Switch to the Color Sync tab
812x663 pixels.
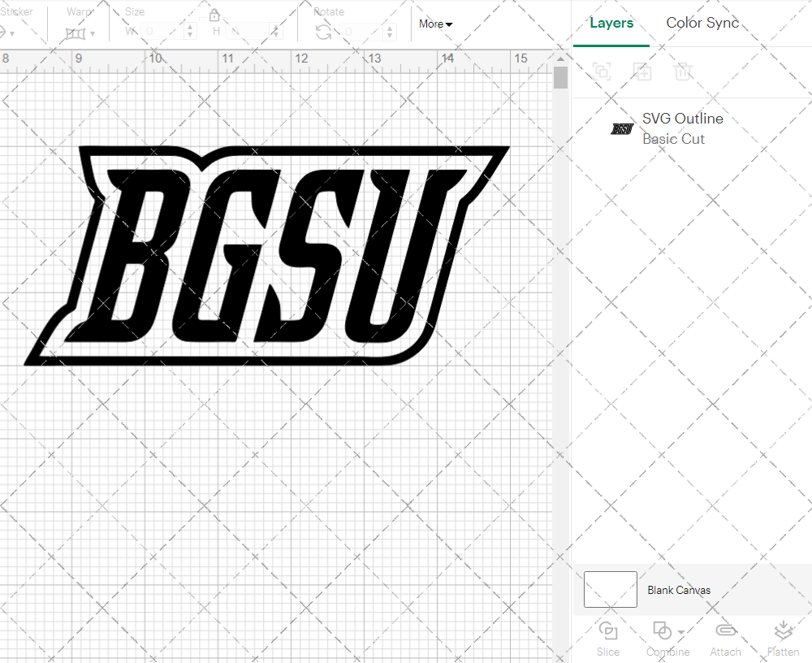702,23
